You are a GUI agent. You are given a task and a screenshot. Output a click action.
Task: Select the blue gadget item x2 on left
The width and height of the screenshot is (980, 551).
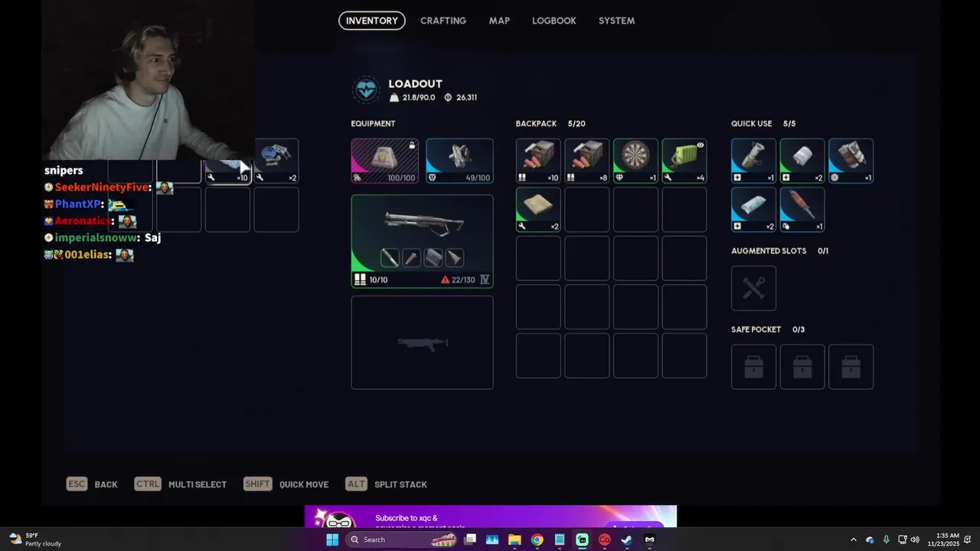(x=276, y=161)
